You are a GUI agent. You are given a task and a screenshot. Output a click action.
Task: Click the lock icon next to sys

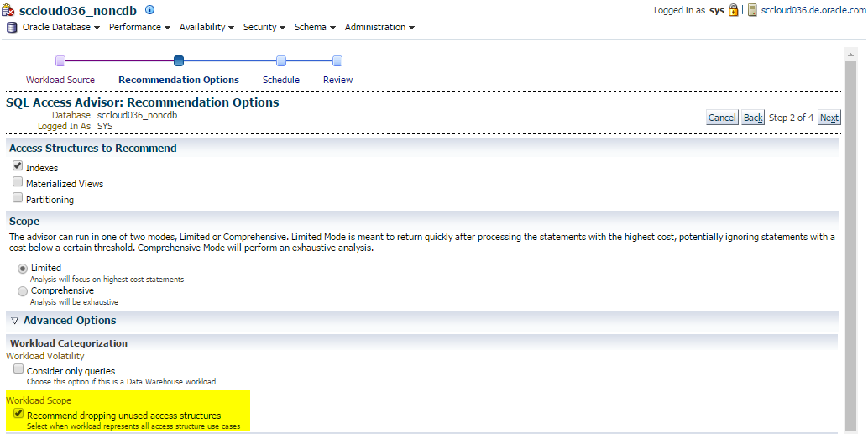point(733,10)
